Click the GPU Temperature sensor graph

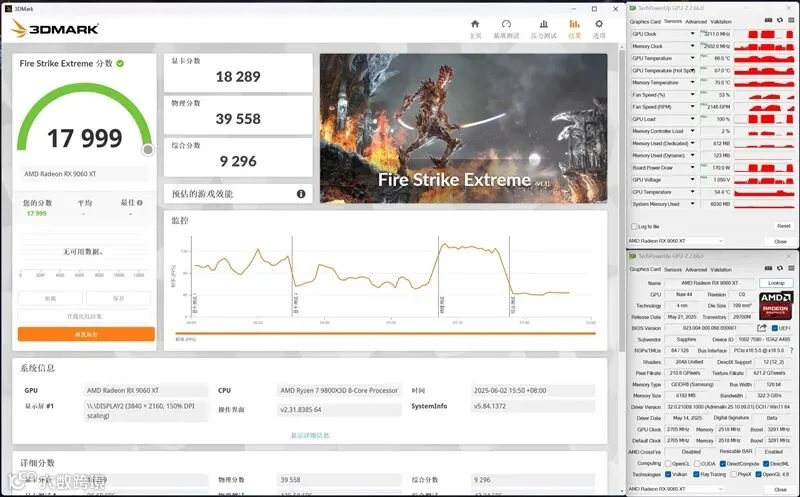tap(764, 58)
